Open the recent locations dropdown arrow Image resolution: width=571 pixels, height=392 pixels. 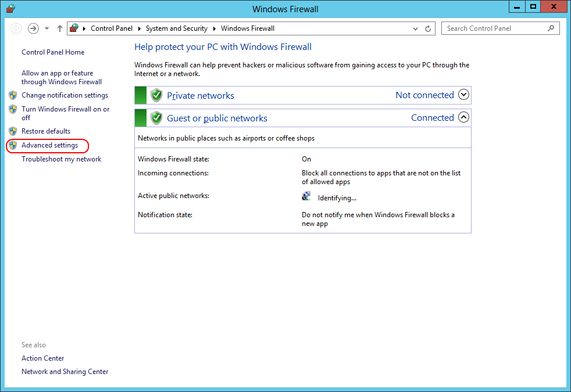point(47,28)
